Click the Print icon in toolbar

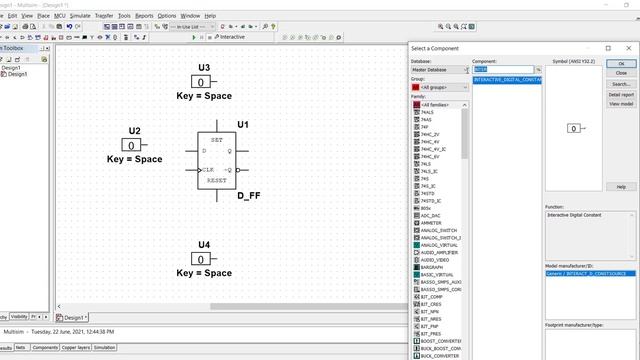click(x=25, y=27)
